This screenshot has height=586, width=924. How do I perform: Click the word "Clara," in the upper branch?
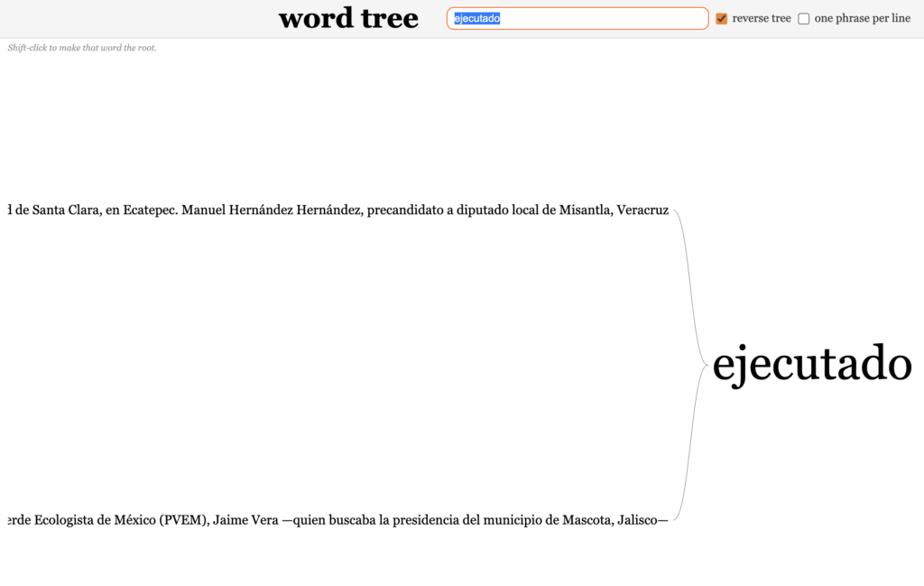86,210
